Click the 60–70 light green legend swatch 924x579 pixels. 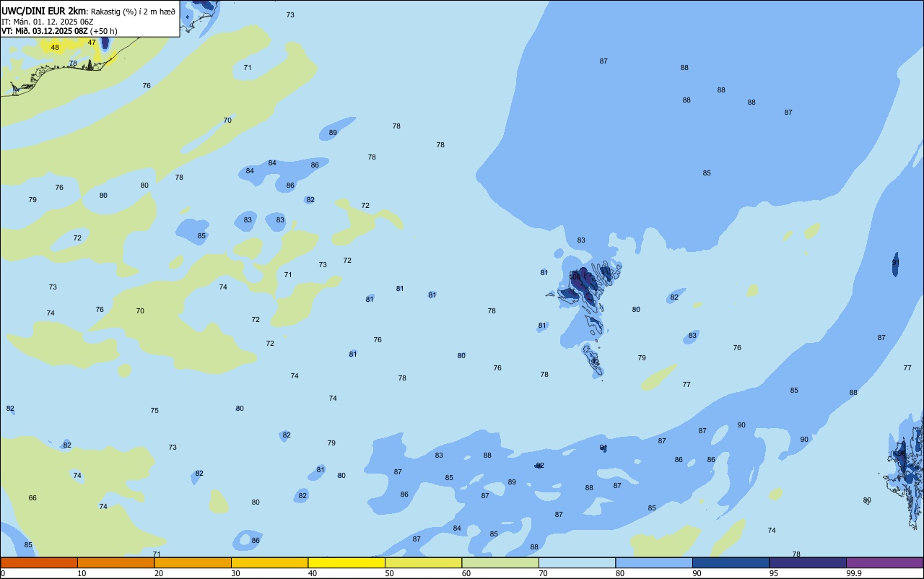click(x=500, y=562)
